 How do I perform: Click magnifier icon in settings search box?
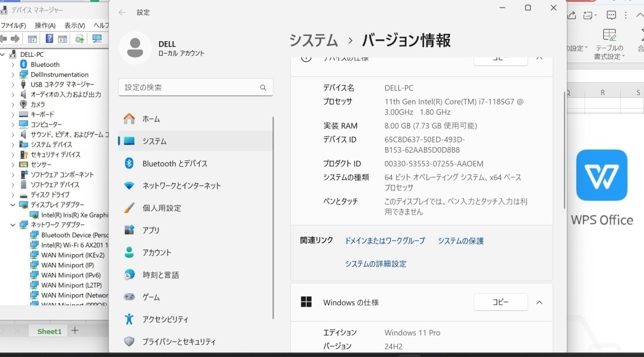coord(263,88)
